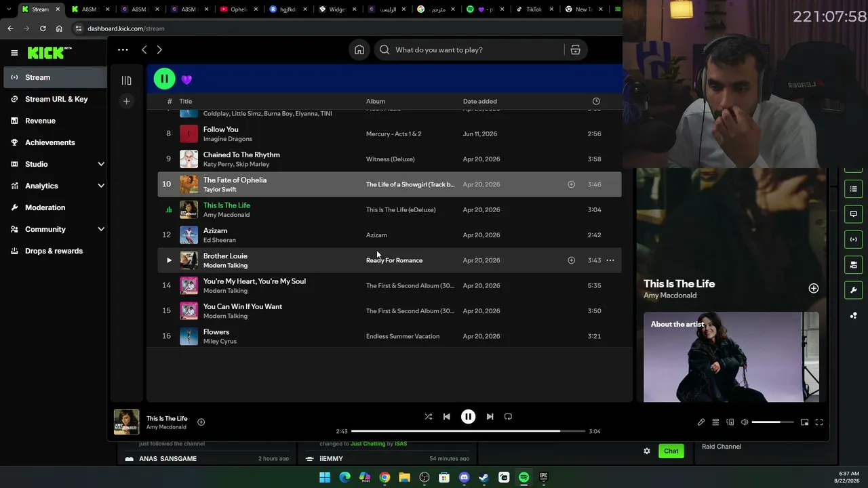Open Miley Cyrus artist link
Screen dimensions: 868x488
220,342
